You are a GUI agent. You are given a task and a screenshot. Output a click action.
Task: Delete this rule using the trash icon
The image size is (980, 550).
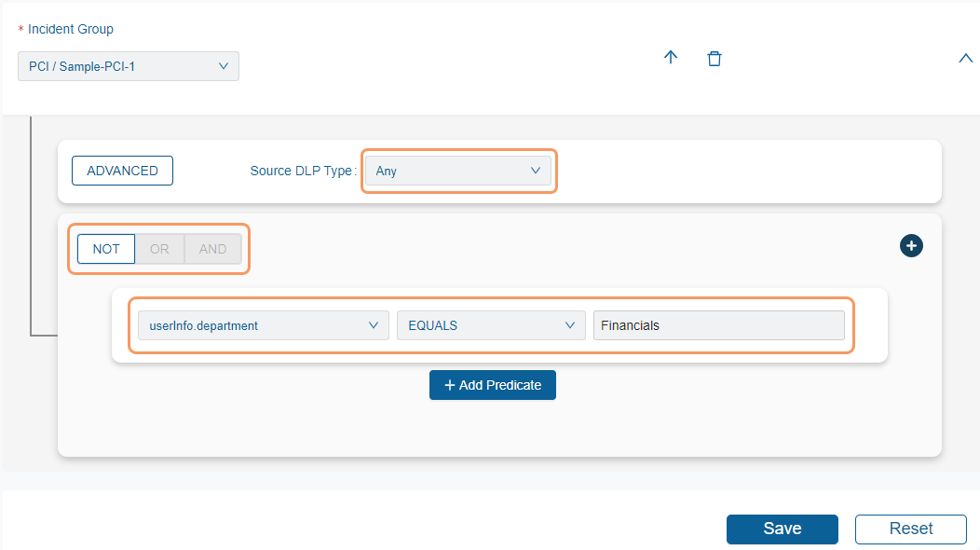pyautogui.click(x=715, y=58)
